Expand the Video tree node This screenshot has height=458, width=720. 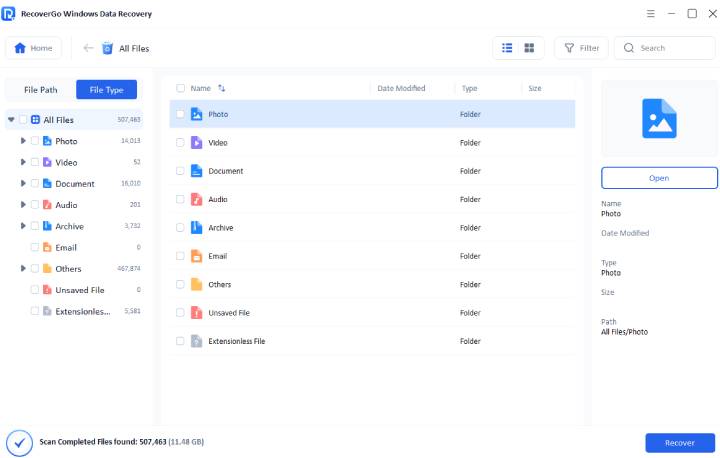click(23, 162)
